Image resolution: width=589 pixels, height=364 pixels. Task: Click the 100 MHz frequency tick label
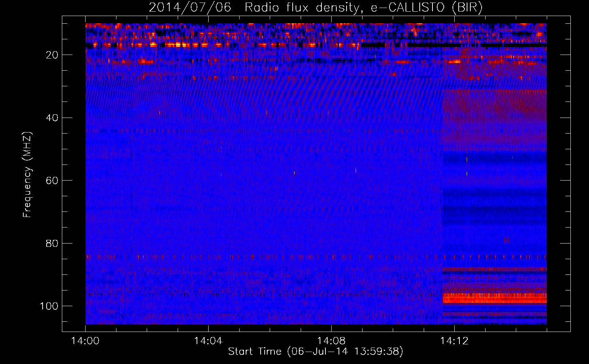point(49,306)
